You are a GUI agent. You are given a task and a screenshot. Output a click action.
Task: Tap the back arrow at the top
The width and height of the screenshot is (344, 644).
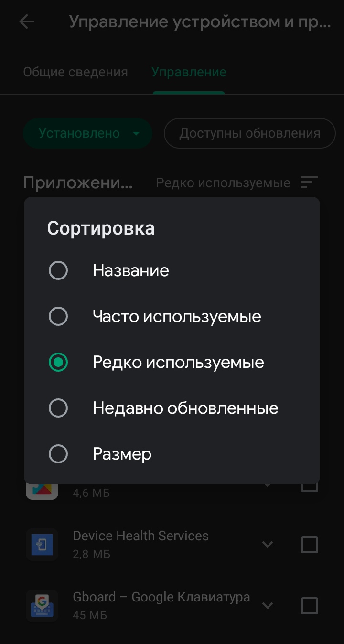pyautogui.click(x=27, y=21)
